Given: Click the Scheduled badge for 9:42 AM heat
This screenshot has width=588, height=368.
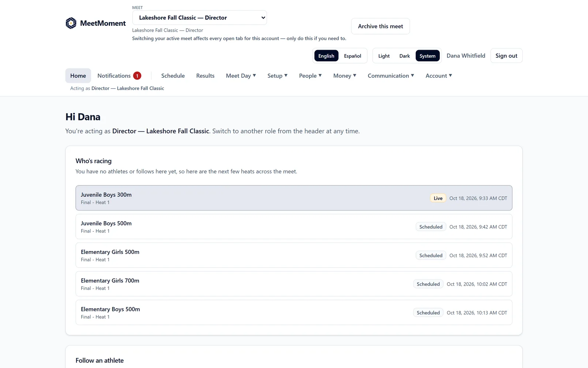Looking at the screenshot, I should tap(431, 227).
